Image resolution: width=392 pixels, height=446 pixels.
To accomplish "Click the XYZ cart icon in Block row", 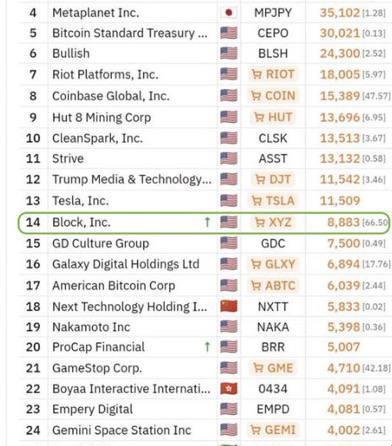I will click(x=260, y=222).
